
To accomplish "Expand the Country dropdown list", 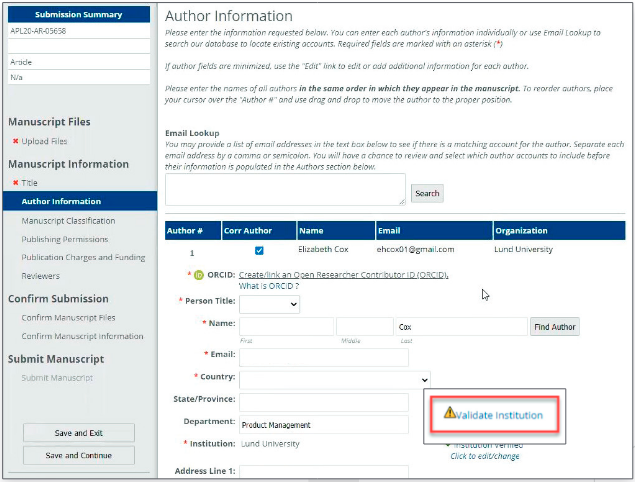I will 334,380.
